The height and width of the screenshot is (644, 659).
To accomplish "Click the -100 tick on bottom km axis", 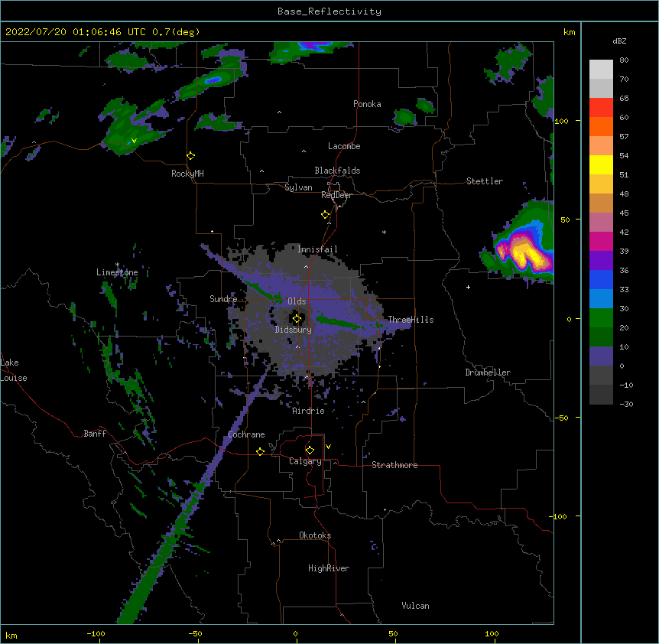I will click(96, 634).
